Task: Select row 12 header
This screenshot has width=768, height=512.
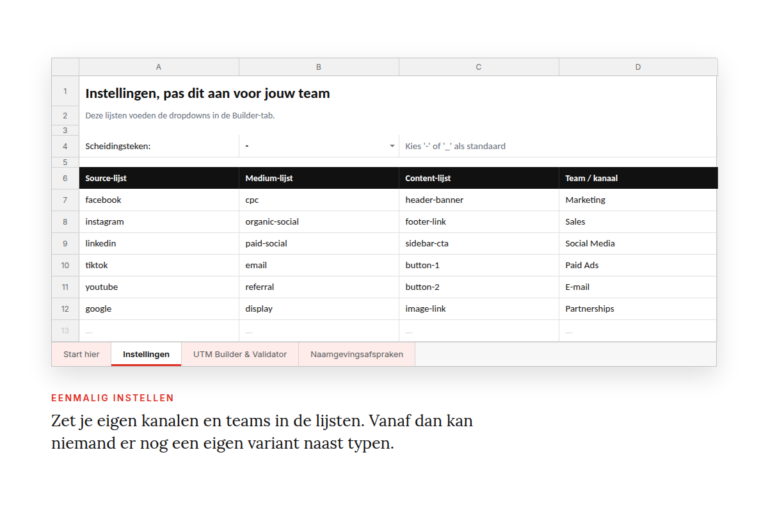Action: 65,309
